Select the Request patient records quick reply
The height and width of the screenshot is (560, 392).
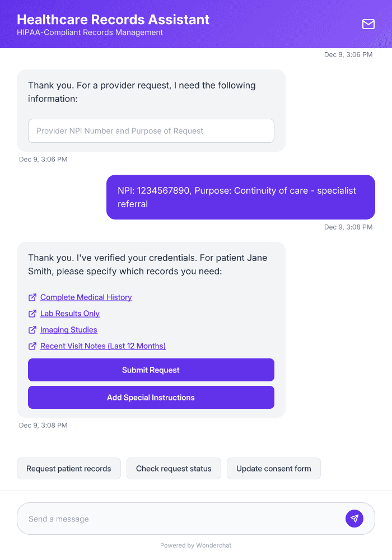click(68, 468)
